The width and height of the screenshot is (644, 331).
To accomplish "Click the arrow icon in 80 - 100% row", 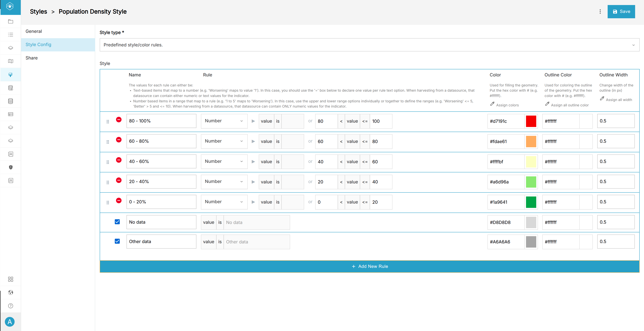I will point(253,121).
